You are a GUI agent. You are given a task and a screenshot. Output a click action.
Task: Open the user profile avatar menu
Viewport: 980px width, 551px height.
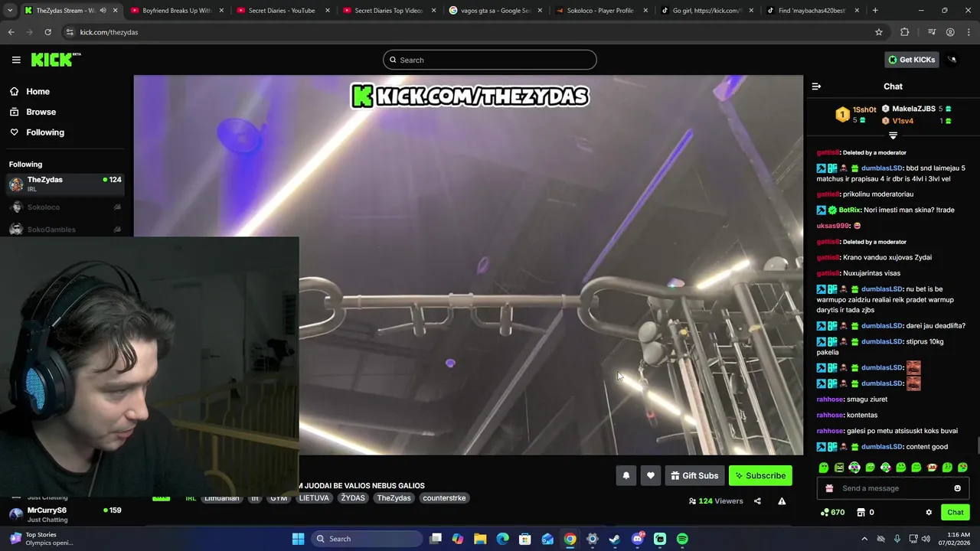952,60
